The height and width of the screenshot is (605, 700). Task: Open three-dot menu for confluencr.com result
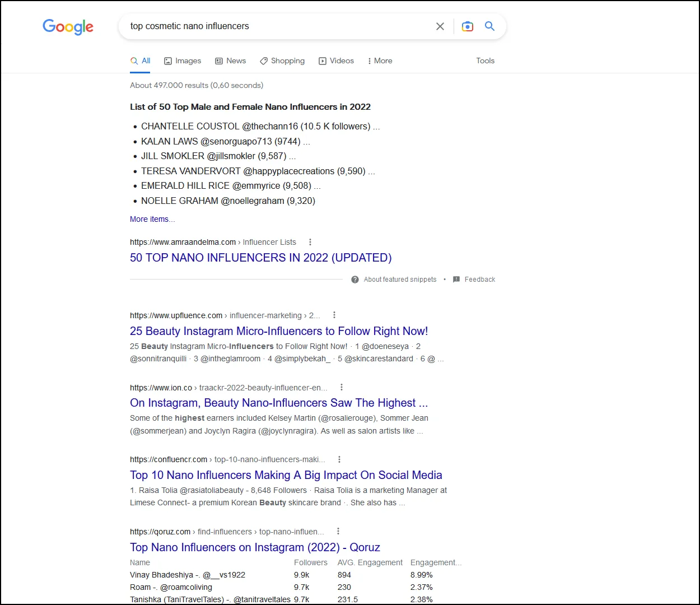(339, 459)
